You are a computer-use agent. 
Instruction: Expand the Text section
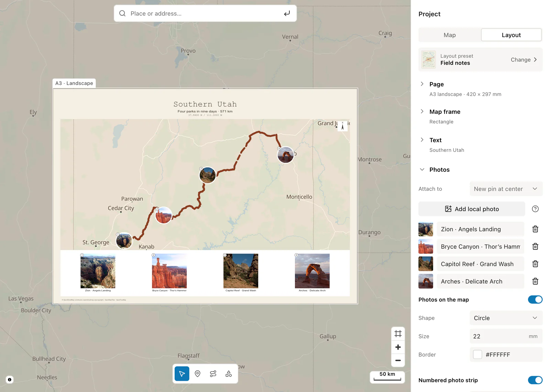click(x=422, y=140)
